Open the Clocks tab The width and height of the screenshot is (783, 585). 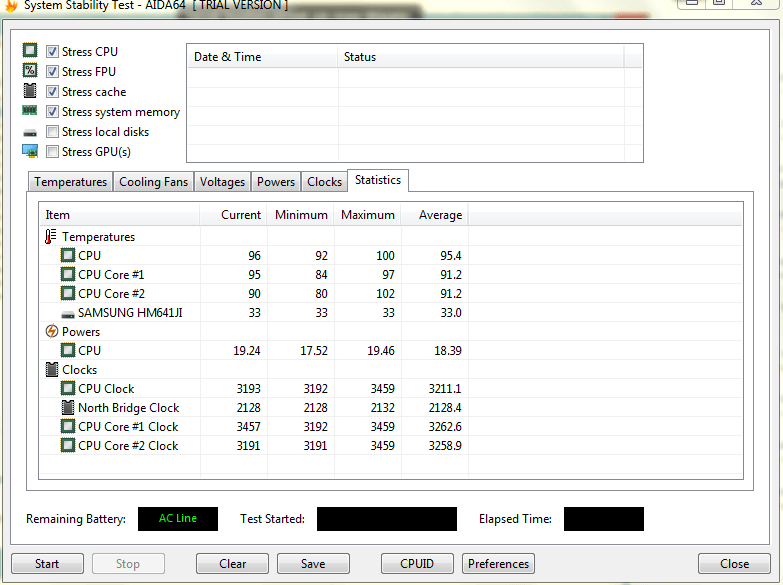click(324, 182)
